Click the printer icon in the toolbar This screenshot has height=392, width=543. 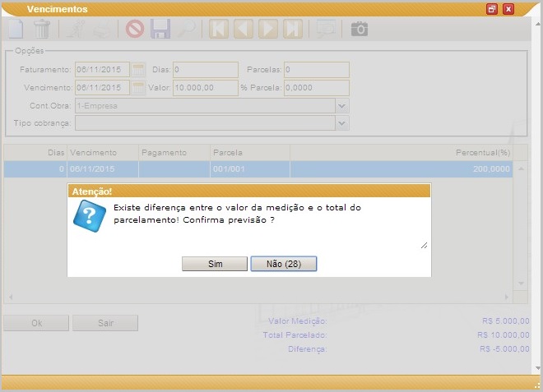[103, 30]
